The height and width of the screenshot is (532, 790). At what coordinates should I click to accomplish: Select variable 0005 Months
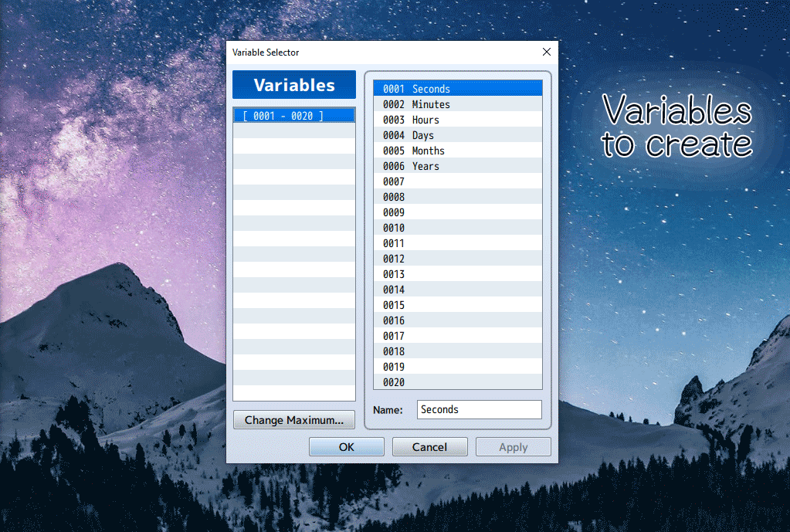[x=457, y=150]
